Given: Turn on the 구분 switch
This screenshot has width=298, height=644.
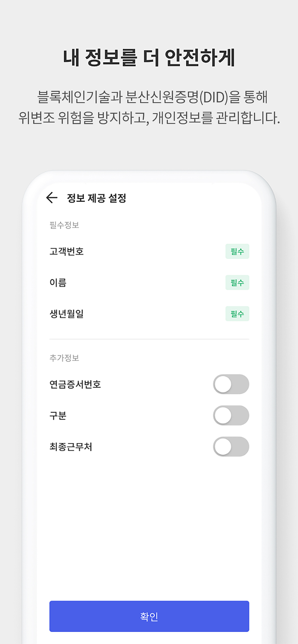Looking at the screenshot, I should click(231, 415).
